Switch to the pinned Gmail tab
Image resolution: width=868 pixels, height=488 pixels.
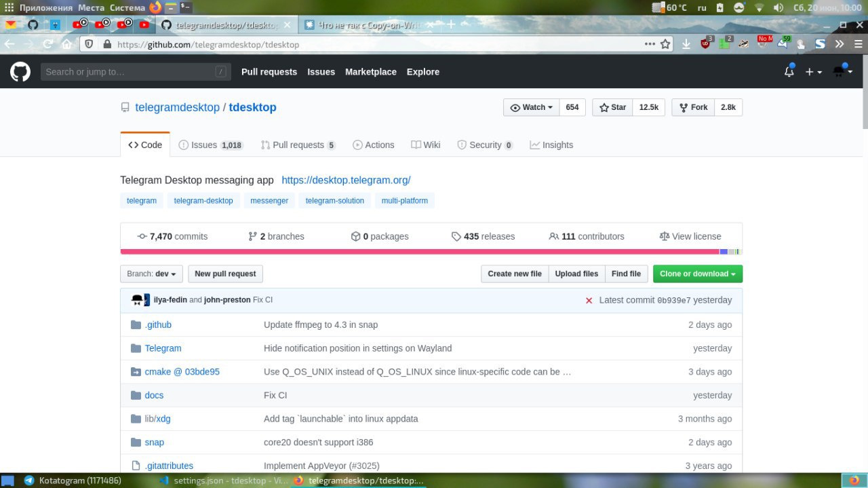coord(10,24)
